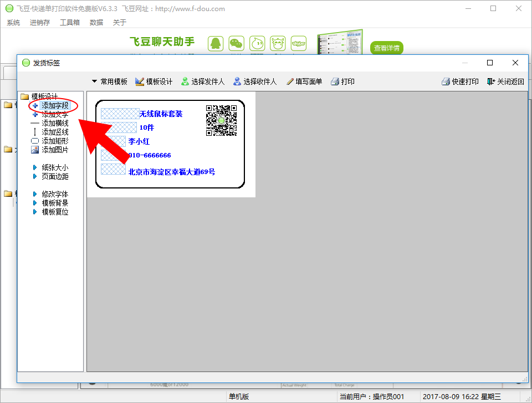Click the round face icon in banner
The image size is (532, 403).
point(257,43)
